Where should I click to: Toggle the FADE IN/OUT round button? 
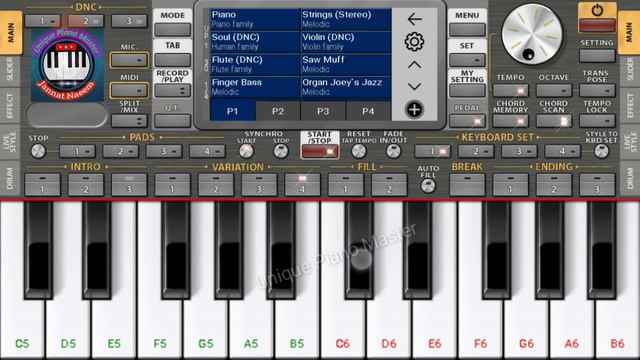(393, 151)
